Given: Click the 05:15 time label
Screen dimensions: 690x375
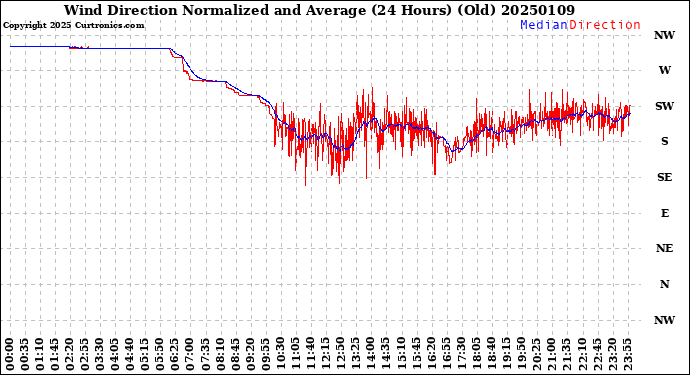Looking at the screenshot, I should coord(145,355).
